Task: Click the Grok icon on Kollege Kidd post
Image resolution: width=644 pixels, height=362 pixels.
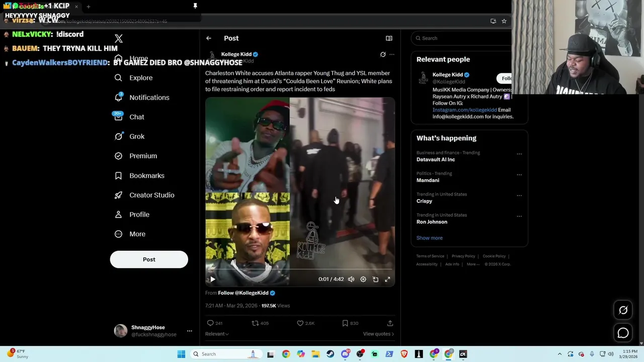Action: click(383, 54)
